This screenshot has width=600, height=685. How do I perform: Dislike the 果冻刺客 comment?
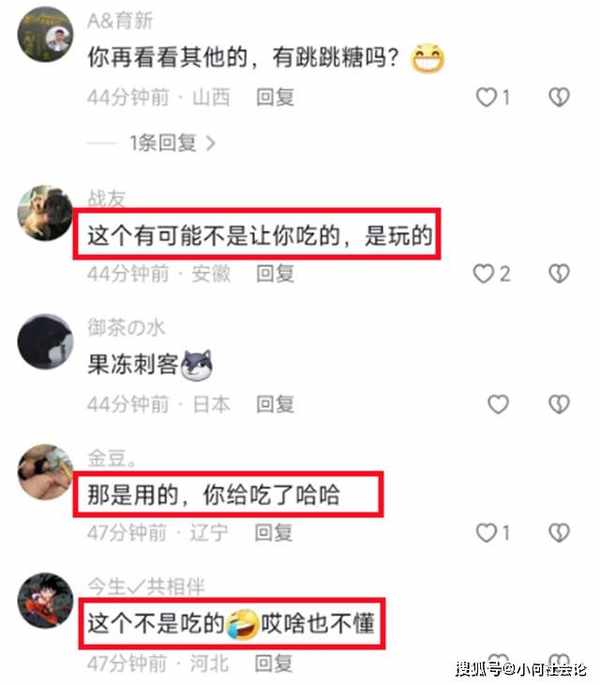click(559, 404)
